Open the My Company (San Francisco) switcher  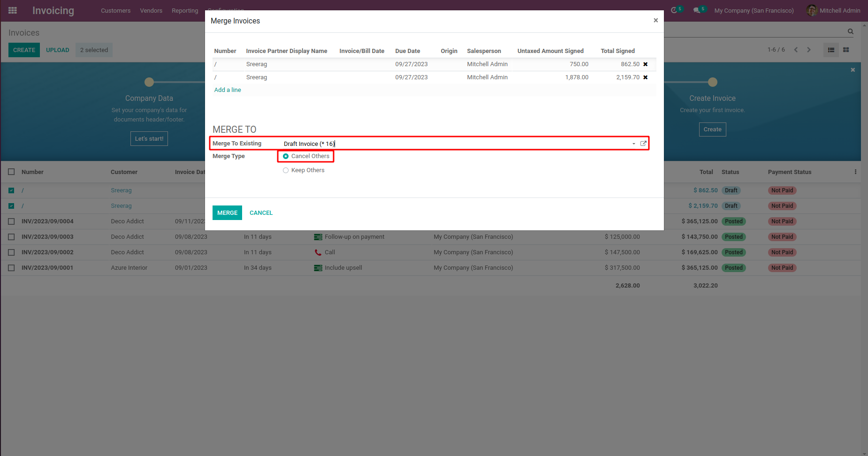[x=754, y=10]
